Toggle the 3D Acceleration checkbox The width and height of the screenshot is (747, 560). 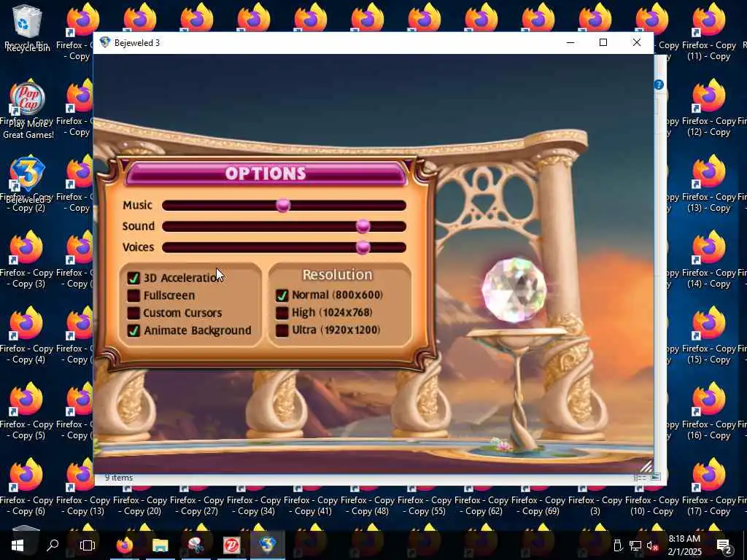[133, 278]
